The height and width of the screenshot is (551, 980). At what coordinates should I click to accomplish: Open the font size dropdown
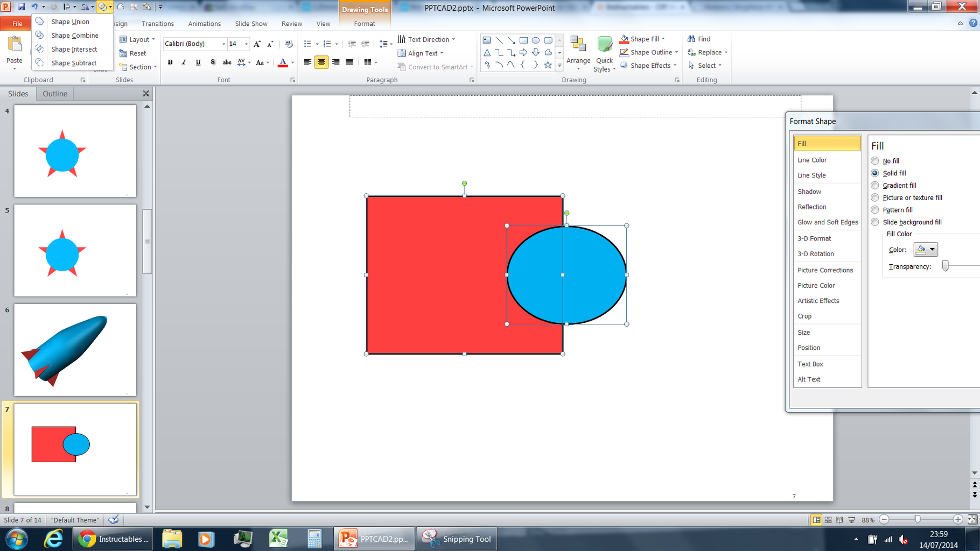click(x=246, y=44)
